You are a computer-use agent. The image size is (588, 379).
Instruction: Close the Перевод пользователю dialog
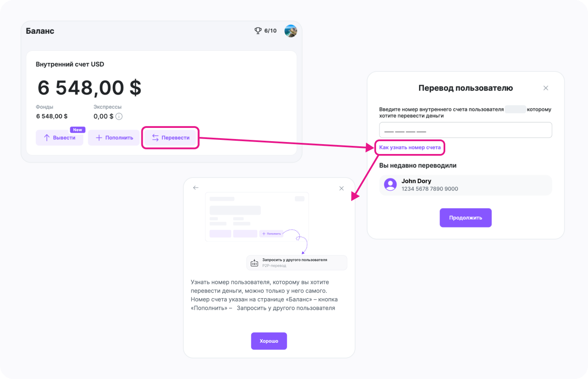tap(546, 88)
